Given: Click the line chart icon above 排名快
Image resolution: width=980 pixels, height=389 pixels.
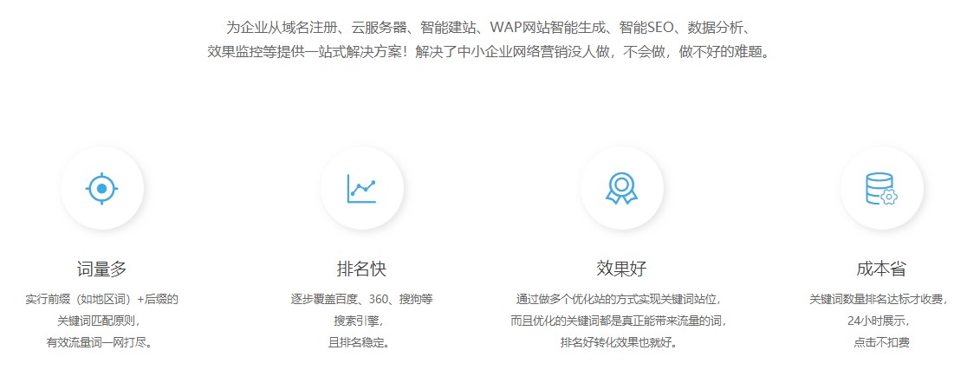Looking at the screenshot, I should tap(362, 188).
